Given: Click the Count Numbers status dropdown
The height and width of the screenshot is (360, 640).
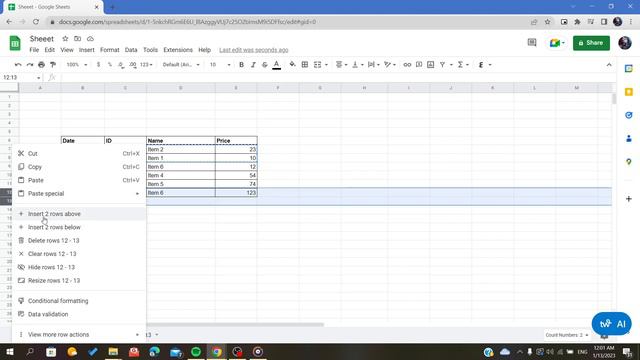Looking at the screenshot, I should pyautogui.click(x=567, y=335).
